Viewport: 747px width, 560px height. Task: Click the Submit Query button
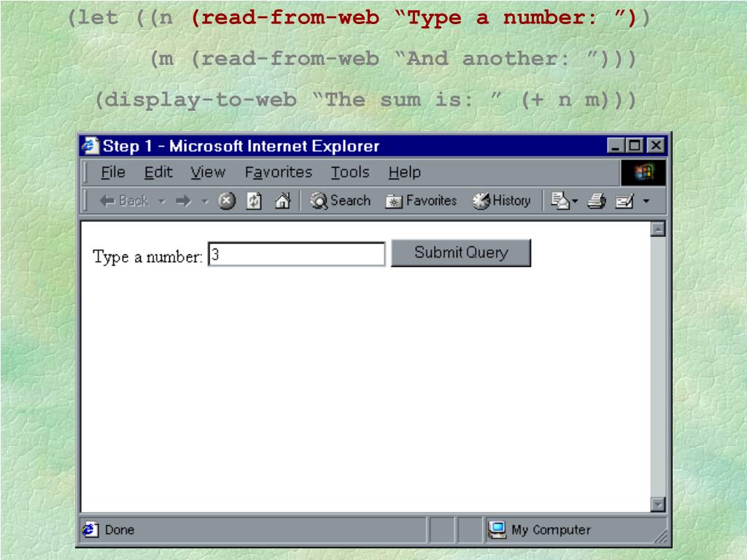[461, 253]
